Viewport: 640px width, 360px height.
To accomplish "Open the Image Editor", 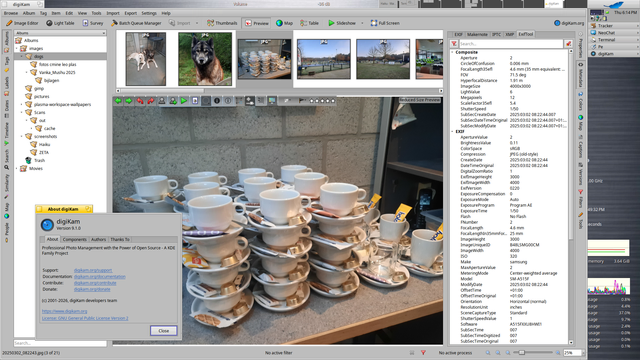I will (x=22, y=23).
